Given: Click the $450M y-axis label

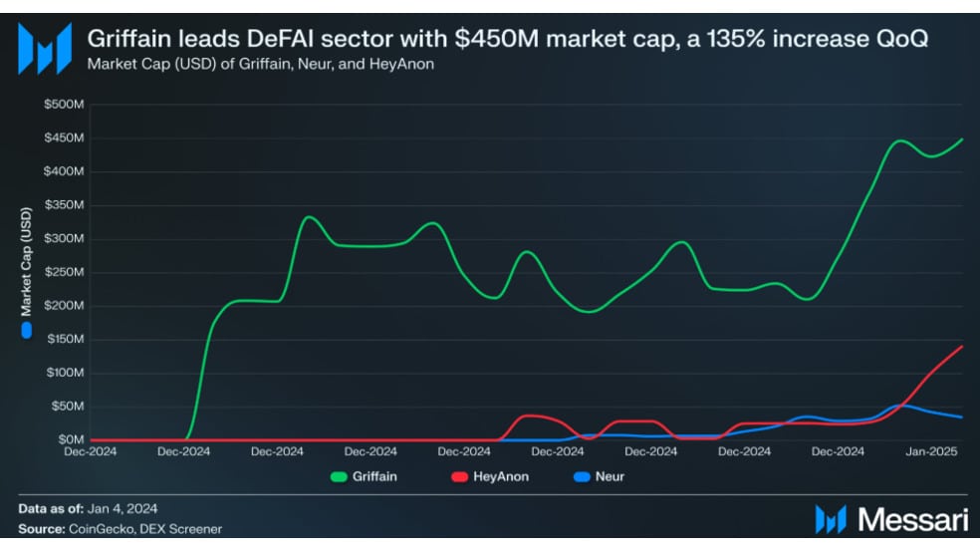Looking at the screenshot, I should coord(64,138).
